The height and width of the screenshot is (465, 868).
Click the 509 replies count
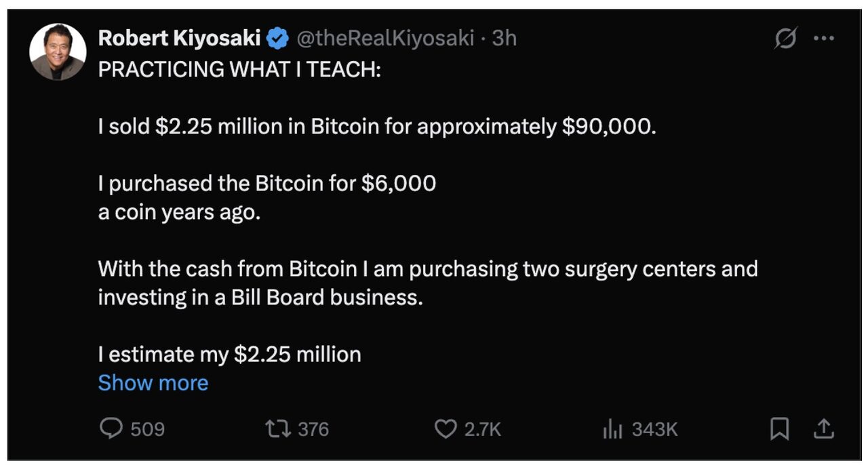click(147, 429)
